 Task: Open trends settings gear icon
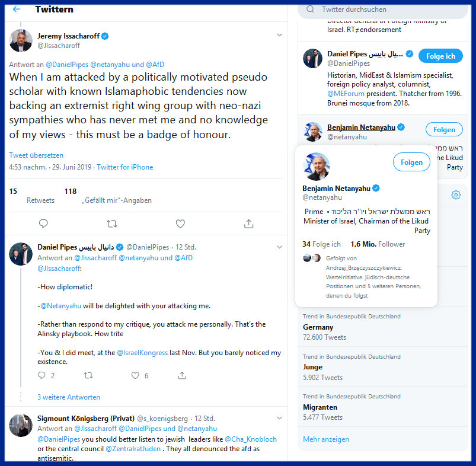(x=456, y=195)
